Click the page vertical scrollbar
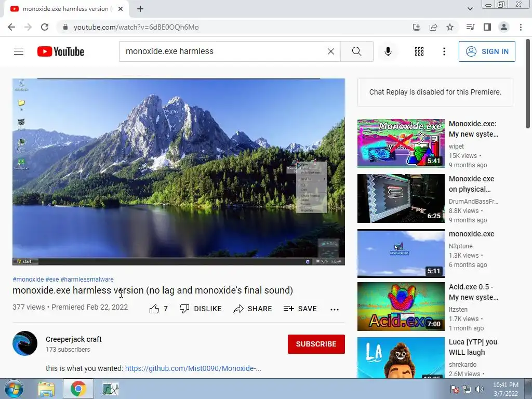 [528, 84]
